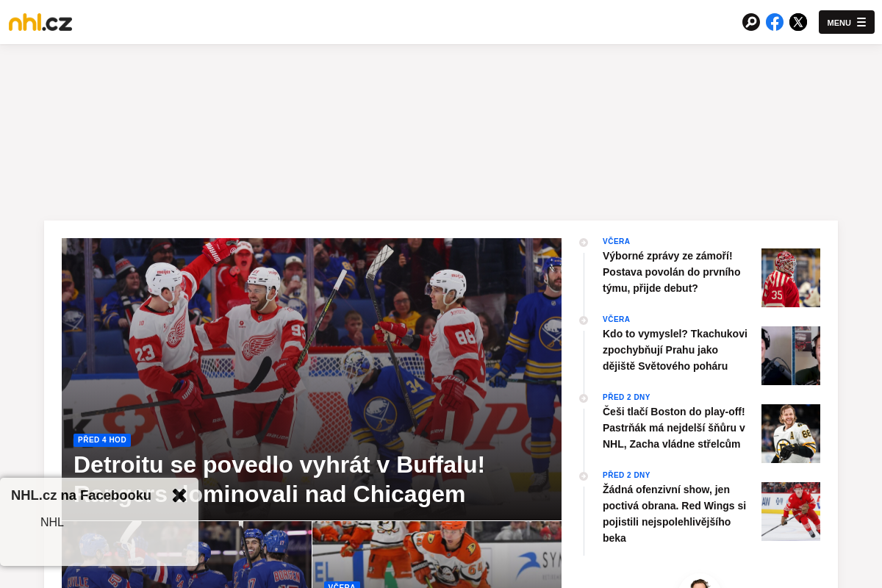Open the MENU
882x588 pixels.
click(x=839, y=23)
